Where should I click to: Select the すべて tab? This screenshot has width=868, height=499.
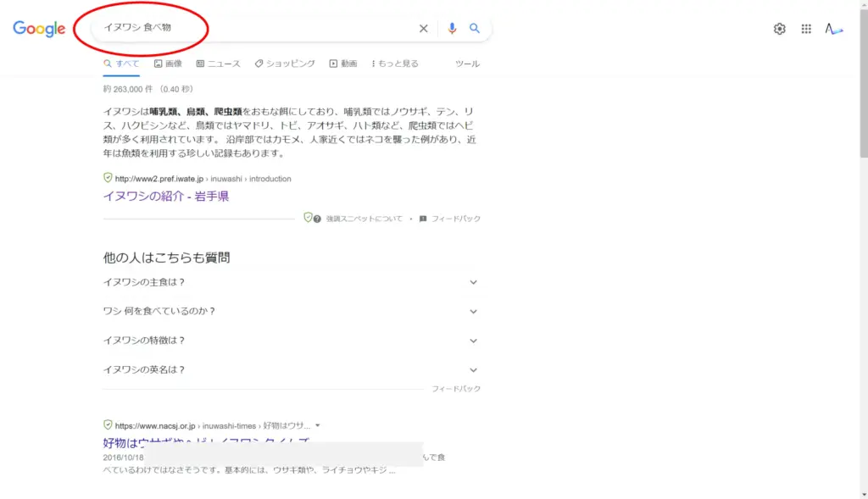(x=121, y=64)
